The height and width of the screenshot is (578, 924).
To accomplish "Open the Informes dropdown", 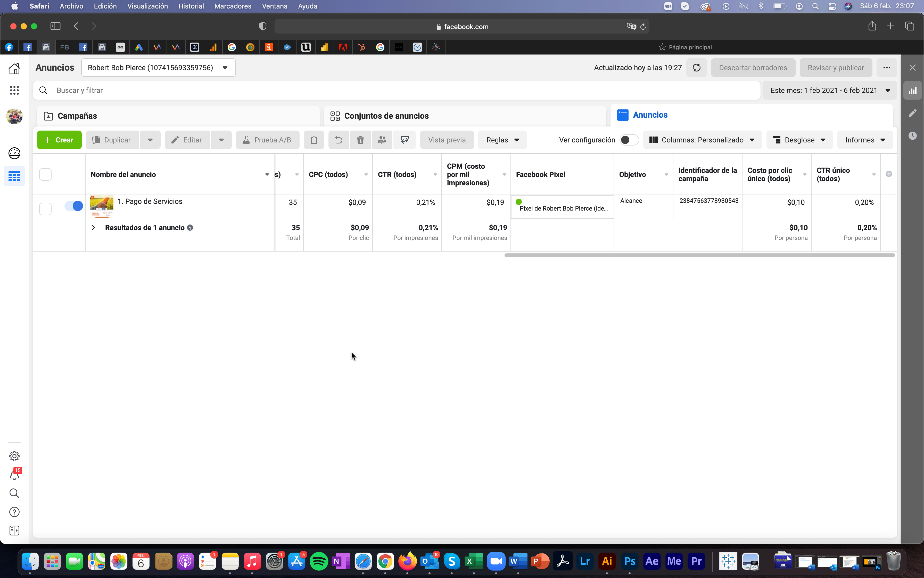I will coord(865,140).
